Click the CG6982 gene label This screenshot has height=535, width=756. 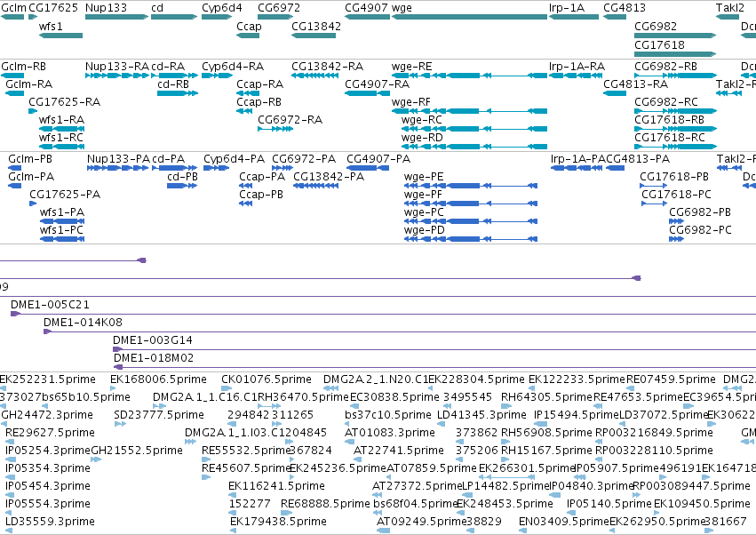pyautogui.click(x=656, y=26)
